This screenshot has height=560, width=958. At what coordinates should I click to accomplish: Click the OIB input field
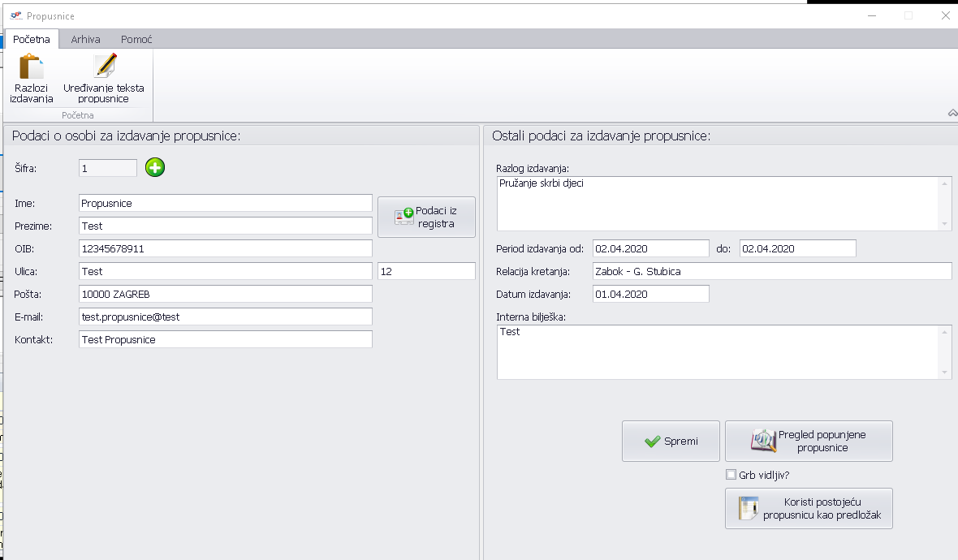click(x=225, y=248)
